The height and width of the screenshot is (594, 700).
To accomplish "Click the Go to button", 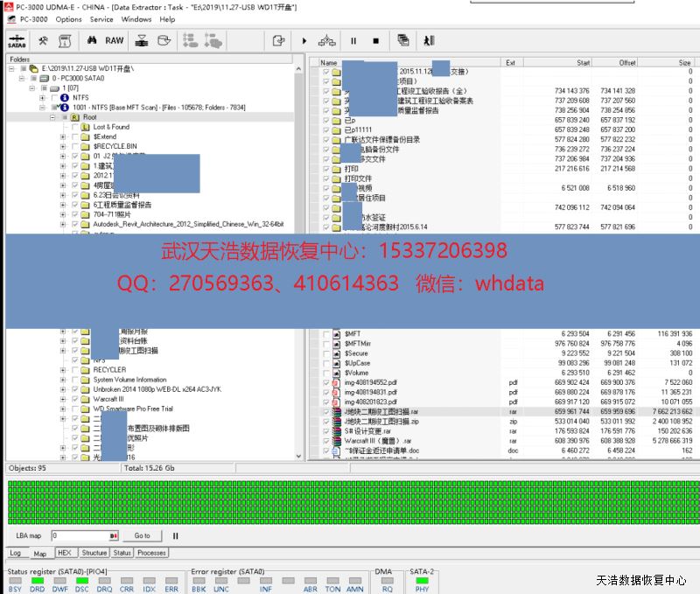I will click(x=142, y=535).
